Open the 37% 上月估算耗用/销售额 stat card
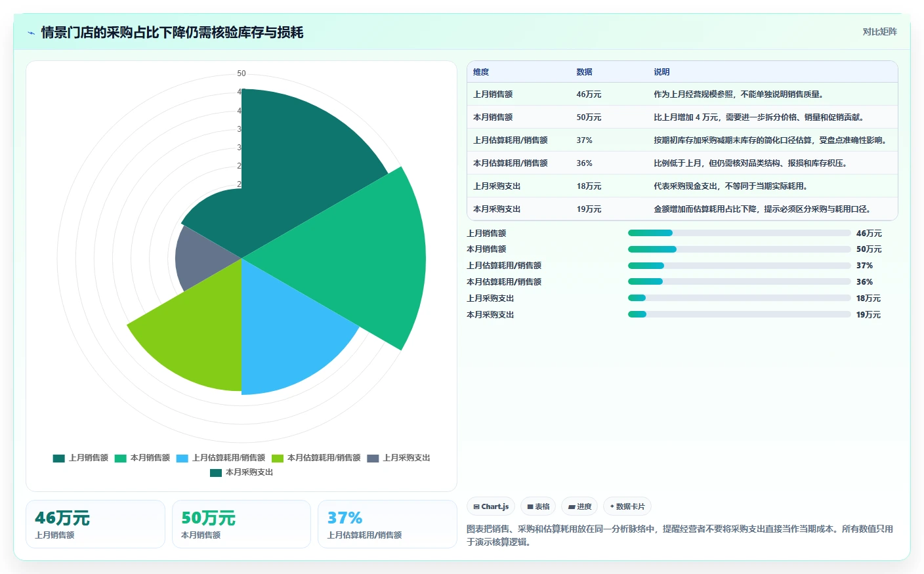The width and height of the screenshot is (924, 574). [387, 524]
